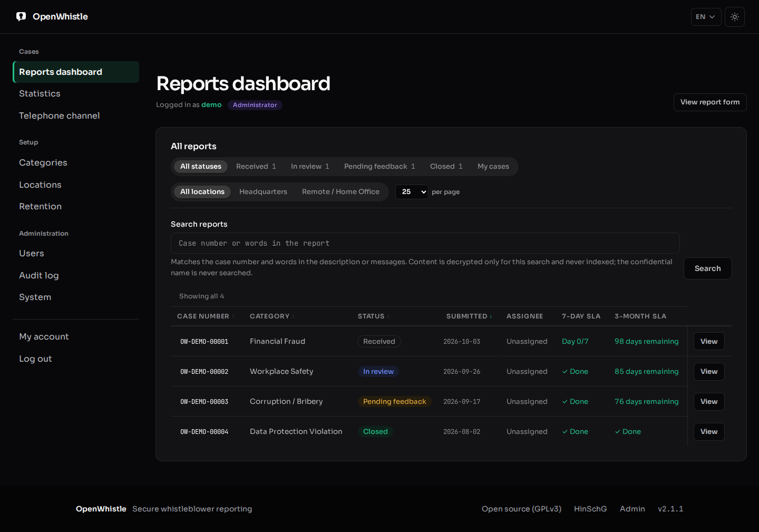Open Telephone channel in the sidebar

tap(76, 116)
